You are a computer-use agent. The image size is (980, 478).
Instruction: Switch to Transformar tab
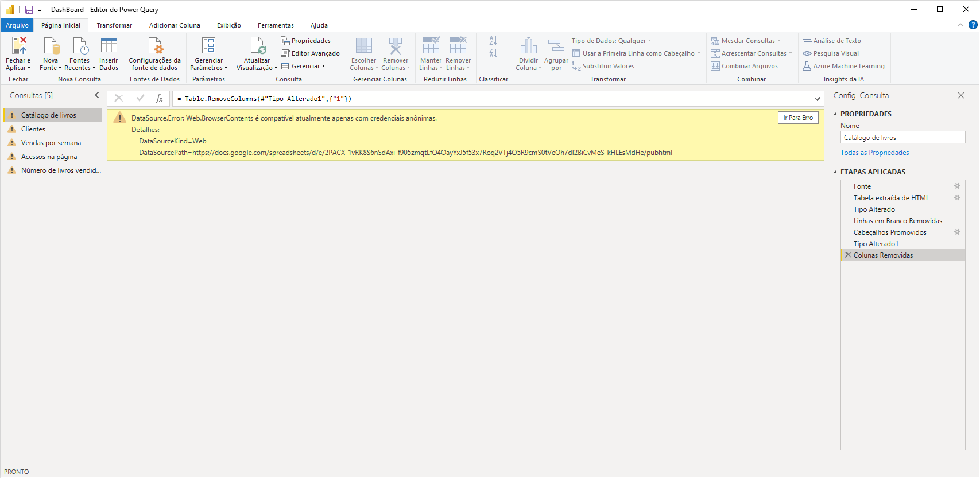(x=114, y=25)
